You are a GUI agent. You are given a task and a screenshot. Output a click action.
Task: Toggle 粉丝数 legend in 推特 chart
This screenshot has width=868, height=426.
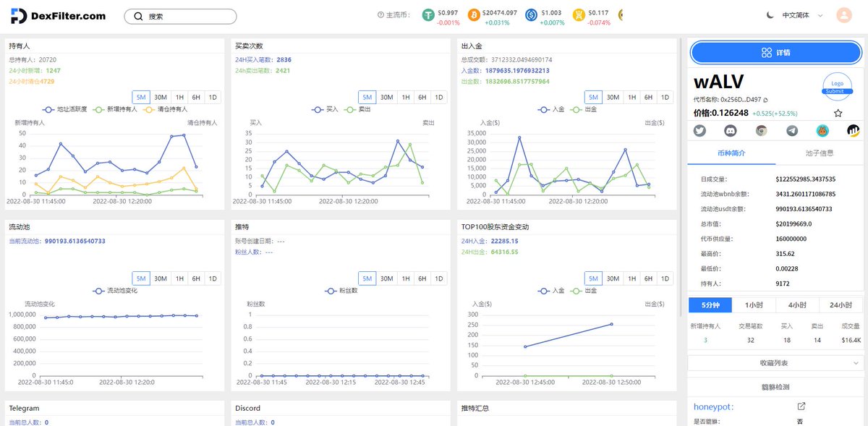click(x=341, y=290)
